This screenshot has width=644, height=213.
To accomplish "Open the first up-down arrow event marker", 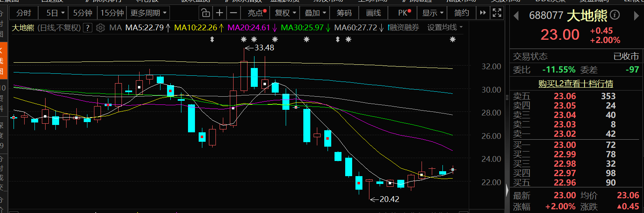I will tap(212, 39).
